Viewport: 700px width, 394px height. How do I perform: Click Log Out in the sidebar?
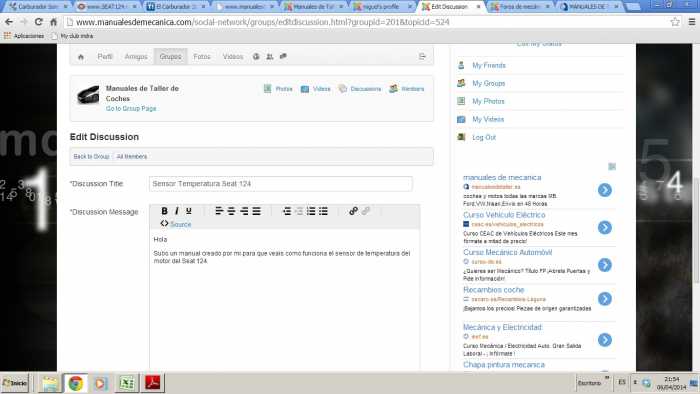[484, 137]
